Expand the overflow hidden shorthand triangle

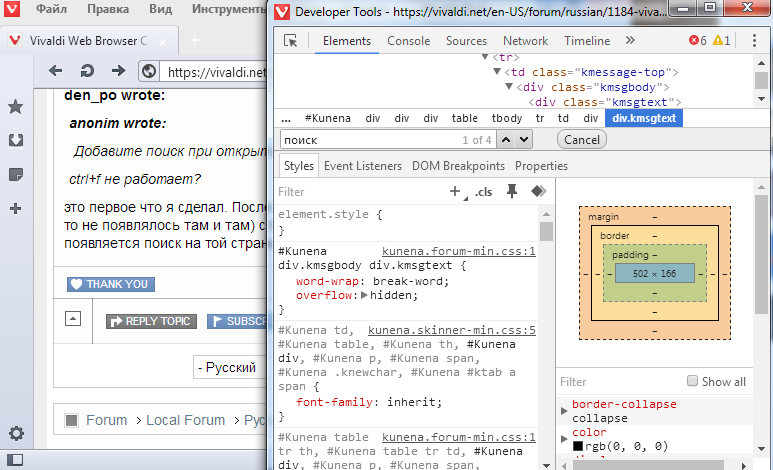(x=364, y=295)
